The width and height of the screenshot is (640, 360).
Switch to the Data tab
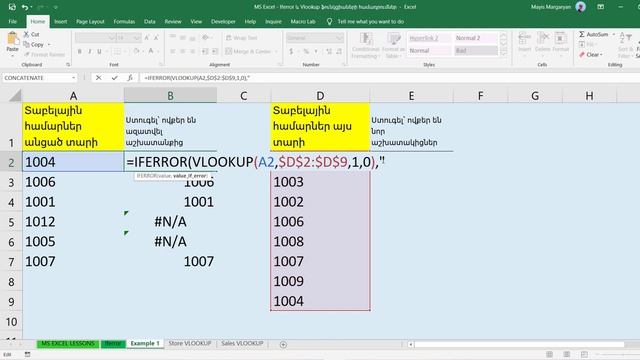coord(149,22)
